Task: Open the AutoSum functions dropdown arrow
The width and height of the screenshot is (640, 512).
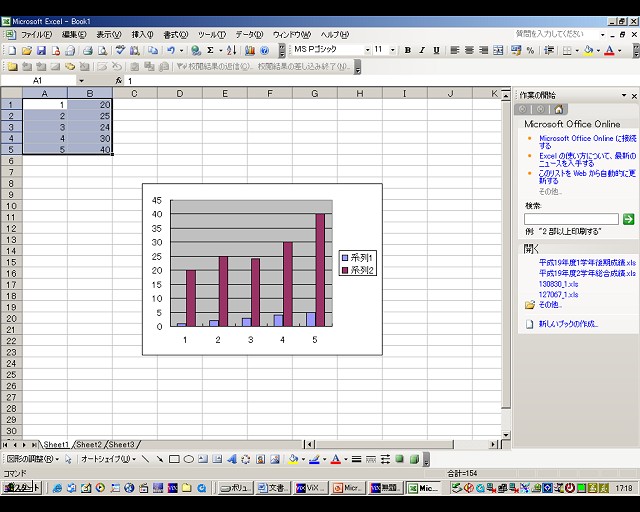Action: pos(220,51)
